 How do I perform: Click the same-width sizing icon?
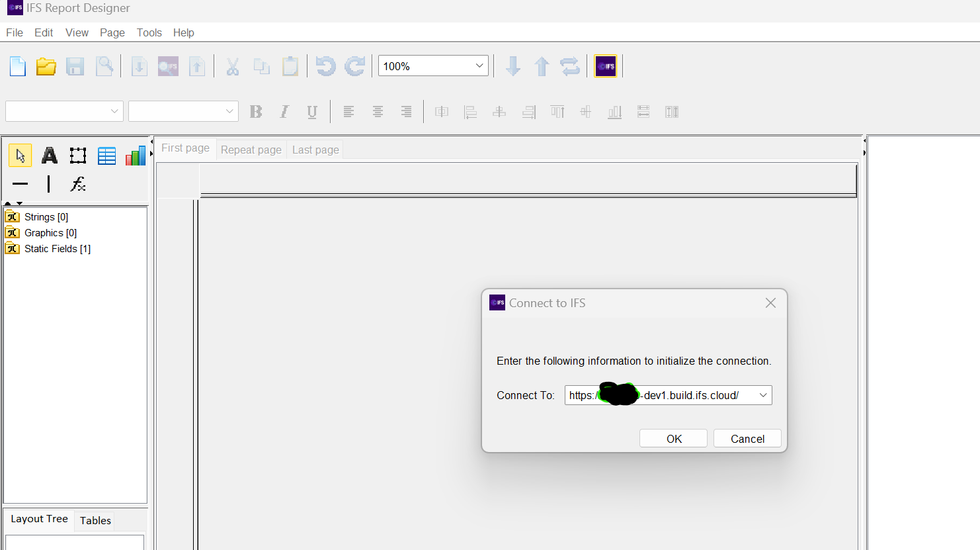click(643, 112)
